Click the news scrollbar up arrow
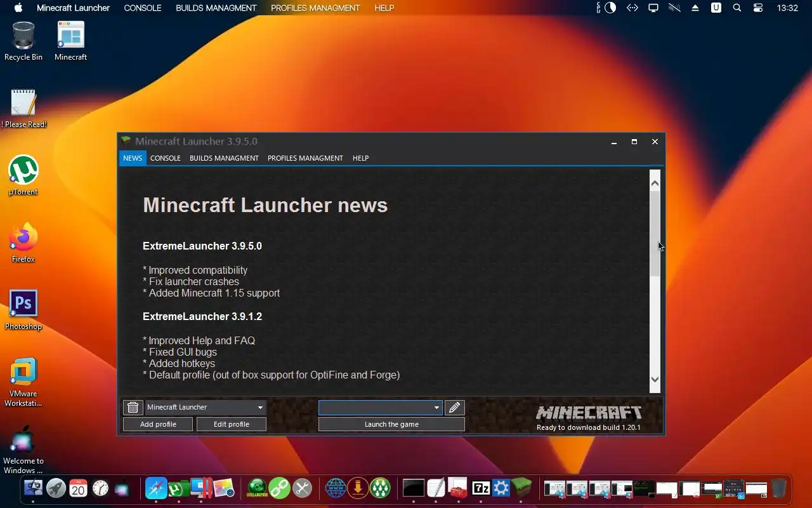The height and width of the screenshot is (508, 812). (x=655, y=183)
